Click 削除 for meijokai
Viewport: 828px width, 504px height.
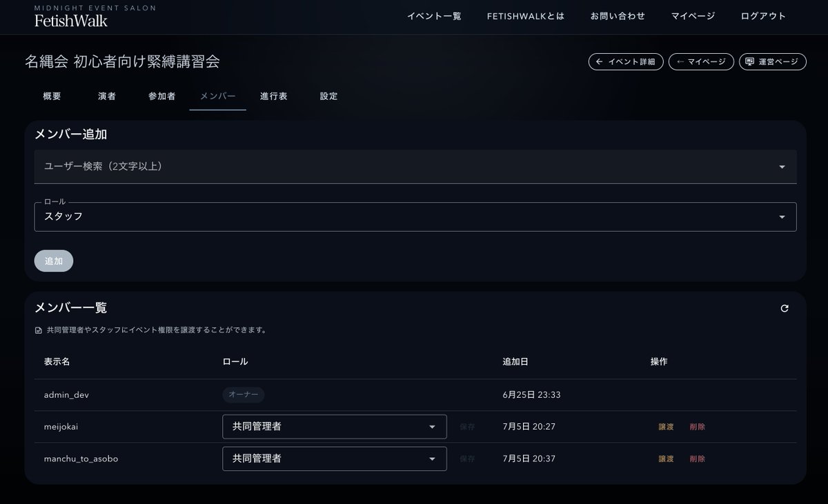click(x=698, y=427)
